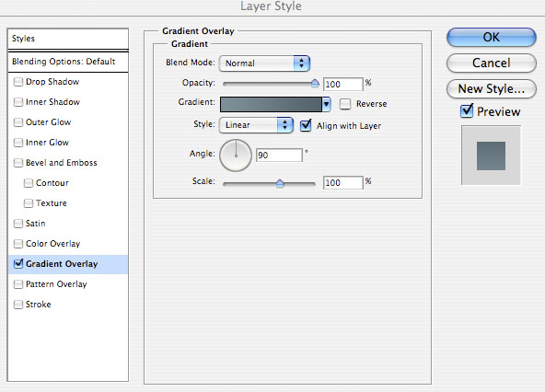
Task: Toggle the Preview checkbox
Action: click(467, 111)
